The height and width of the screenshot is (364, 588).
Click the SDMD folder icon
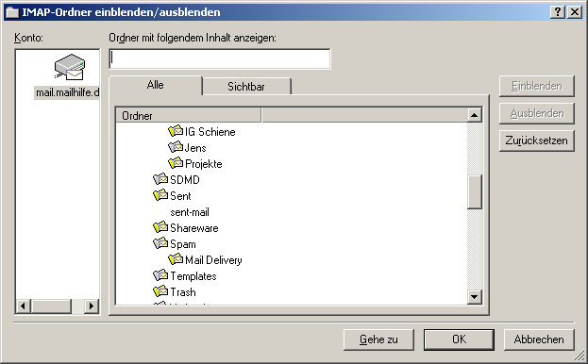click(x=160, y=179)
